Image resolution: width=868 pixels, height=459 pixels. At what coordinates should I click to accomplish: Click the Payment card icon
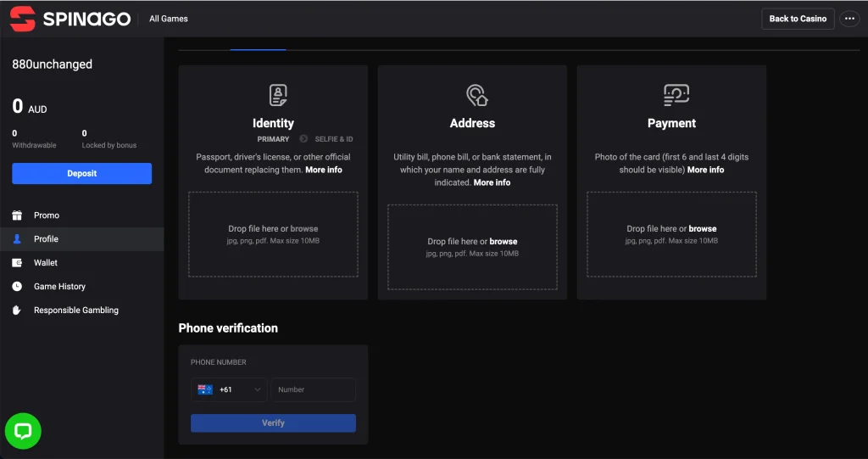click(676, 95)
